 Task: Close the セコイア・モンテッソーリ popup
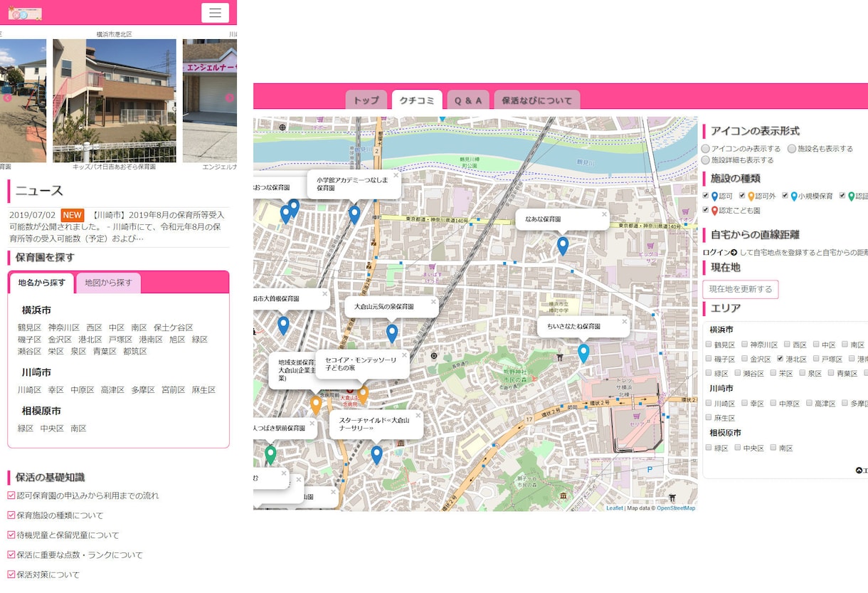404,355
